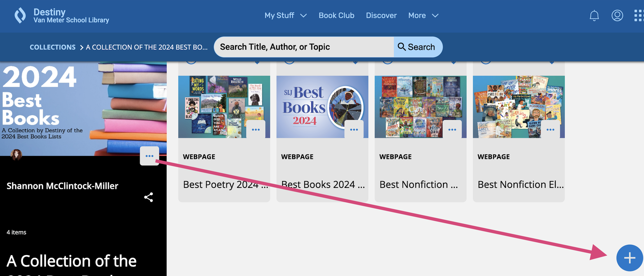Open the Book Club tab

[336, 16]
